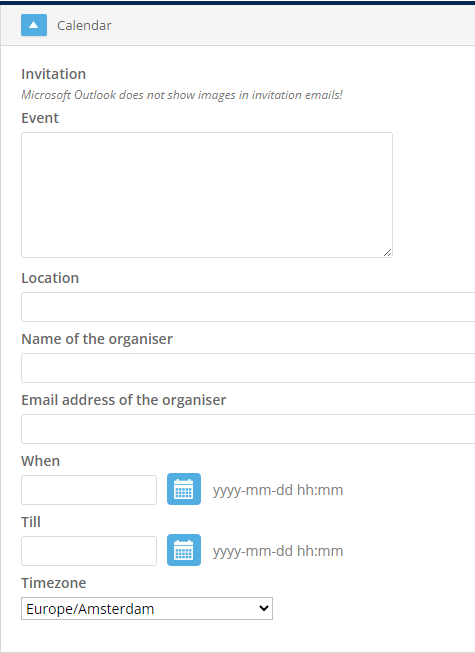Click the Timezone field label

tap(54, 583)
